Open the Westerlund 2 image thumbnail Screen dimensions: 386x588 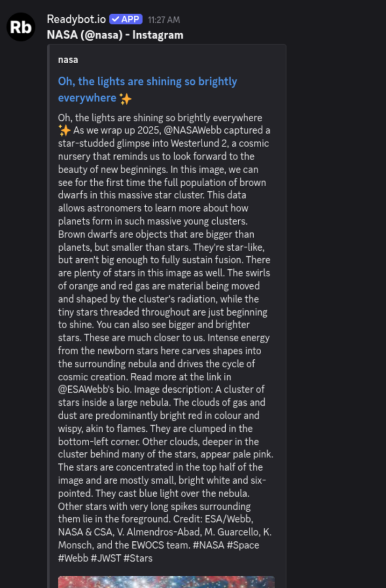pos(166,583)
